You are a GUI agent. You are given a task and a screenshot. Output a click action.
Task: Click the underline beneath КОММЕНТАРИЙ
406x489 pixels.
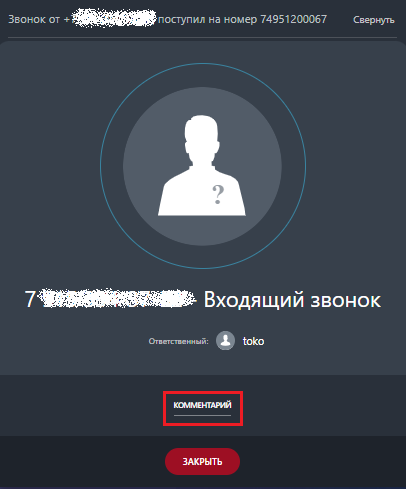(x=202, y=415)
